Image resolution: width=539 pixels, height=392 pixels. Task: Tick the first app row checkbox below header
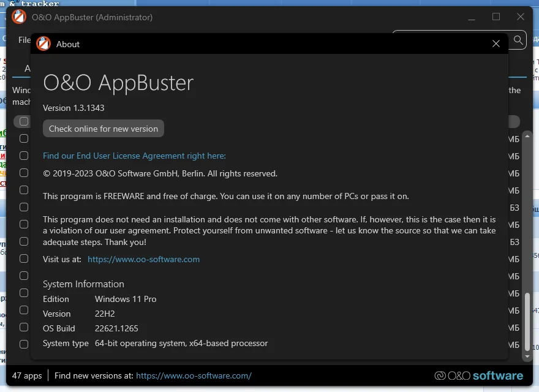[24, 138]
